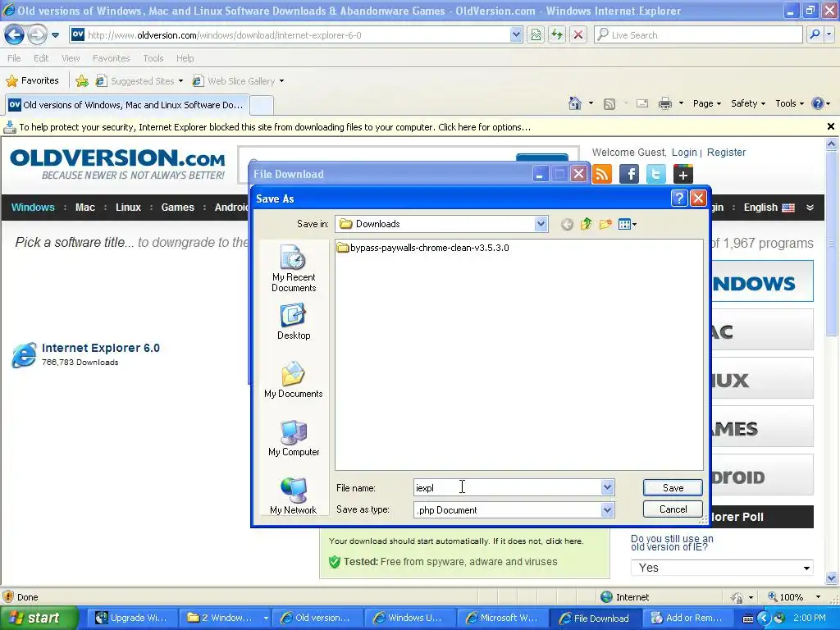Image resolution: width=840 pixels, height=630 pixels.
Task: Click Up One Level folder icon
Action: [x=586, y=224]
